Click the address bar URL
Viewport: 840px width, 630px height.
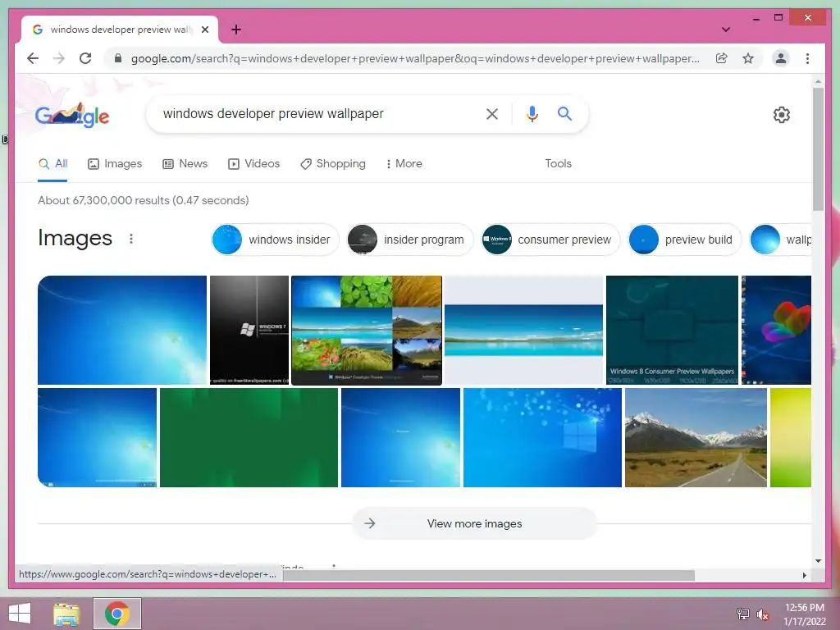click(415, 58)
